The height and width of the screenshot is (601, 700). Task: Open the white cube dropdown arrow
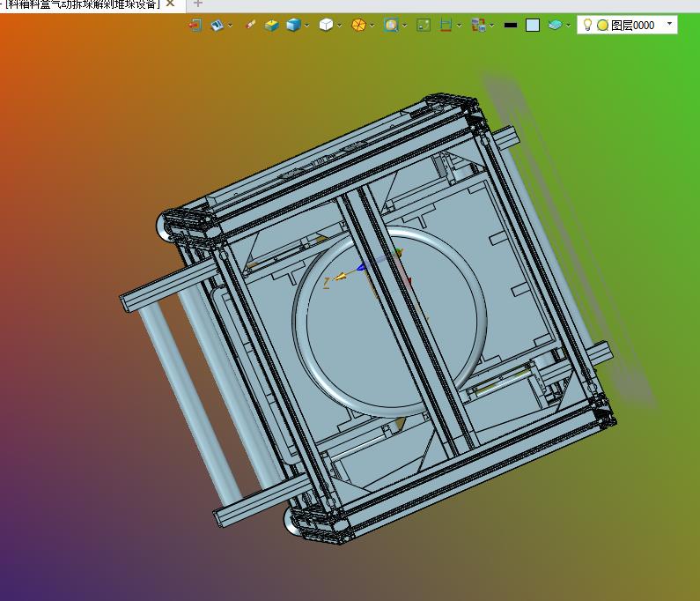click(x=339, y=26)
